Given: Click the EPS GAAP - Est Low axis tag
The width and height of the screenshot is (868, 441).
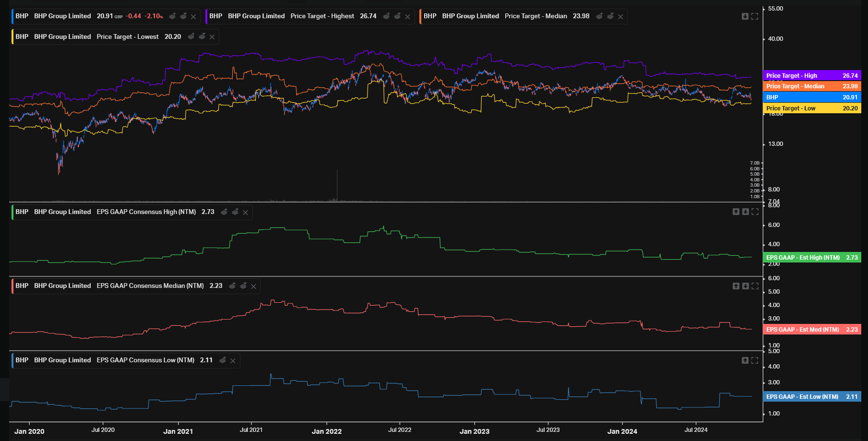Looking at the screenshot, I should pyautogui.click(x=811, y=396).
